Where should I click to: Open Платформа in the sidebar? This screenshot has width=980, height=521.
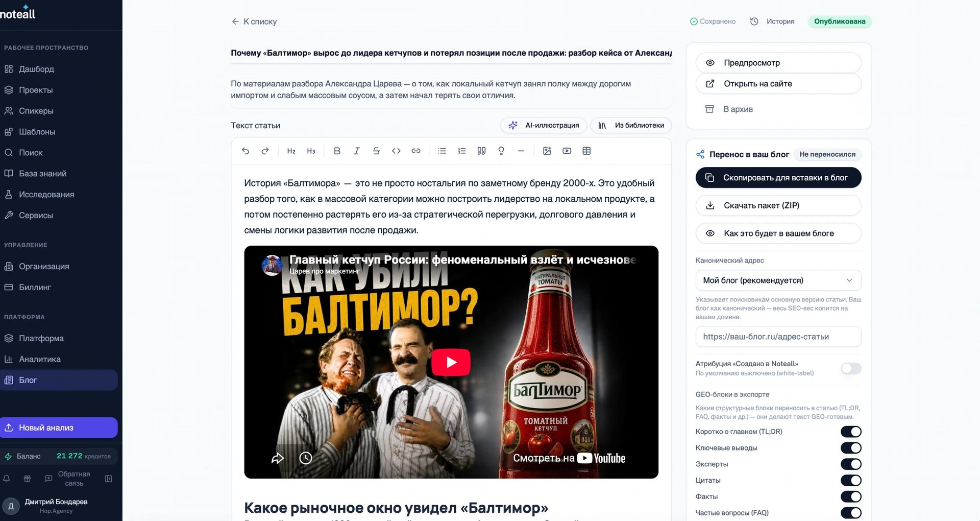tap(59, 339)
